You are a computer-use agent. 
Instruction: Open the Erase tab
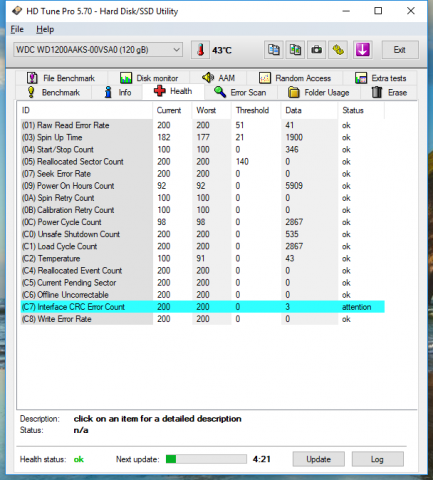389,92
